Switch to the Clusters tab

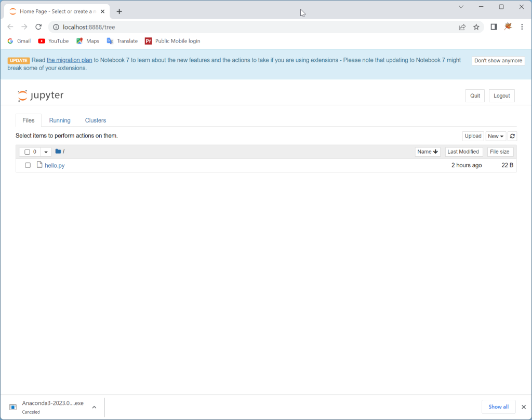[96, 120]
